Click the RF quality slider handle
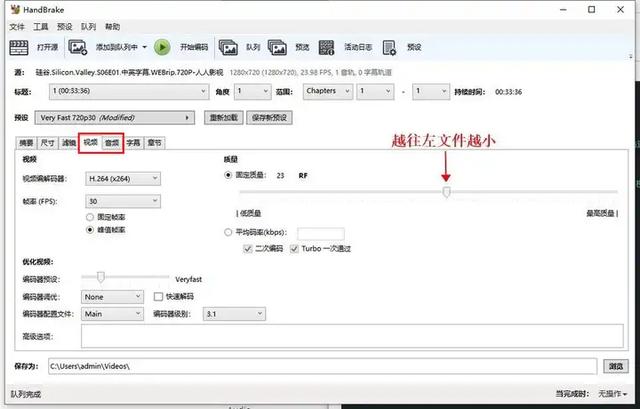This screenshot has height=409, width=640. coord(446,191)
